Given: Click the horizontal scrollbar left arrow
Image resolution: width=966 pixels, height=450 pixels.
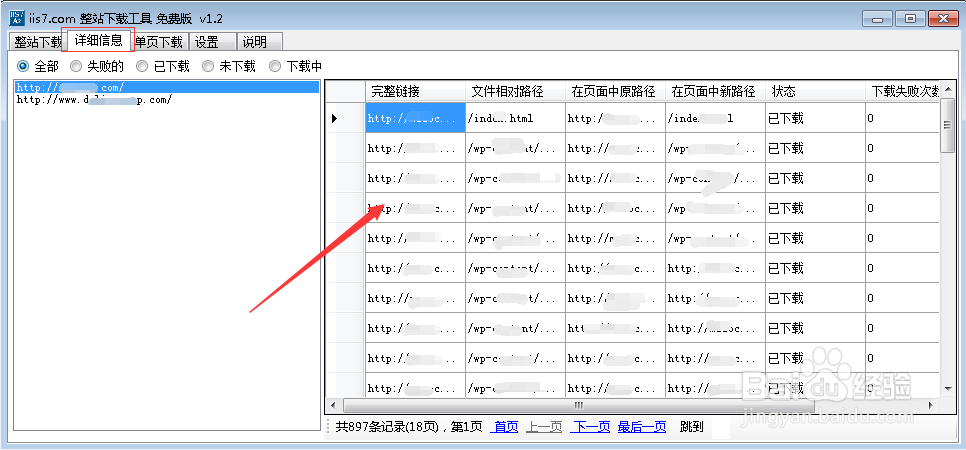Looking at the screenshot, I should pyautogui.click(x=333, y=406).
